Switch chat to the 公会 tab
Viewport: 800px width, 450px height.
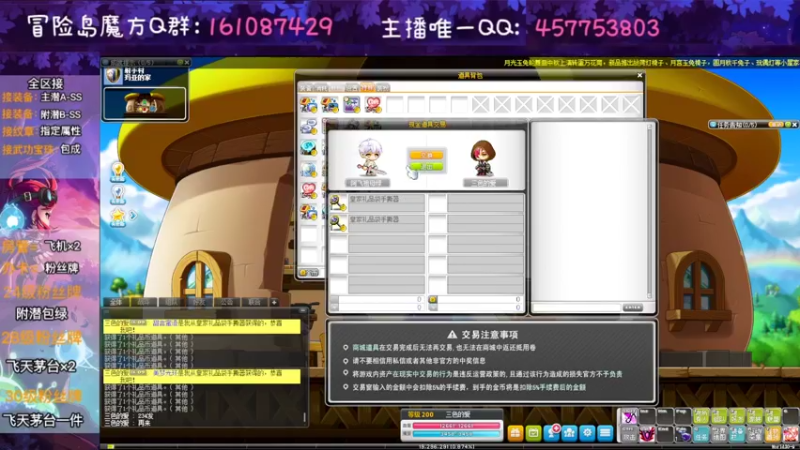point(227,302)
